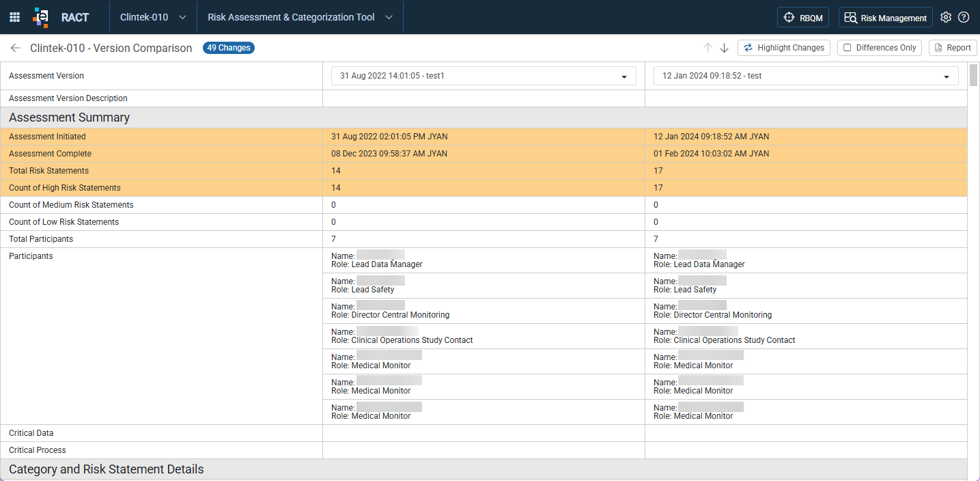980x481 pixels.
Task: Select the Assessment Complete row label
Action: [50, 154]
